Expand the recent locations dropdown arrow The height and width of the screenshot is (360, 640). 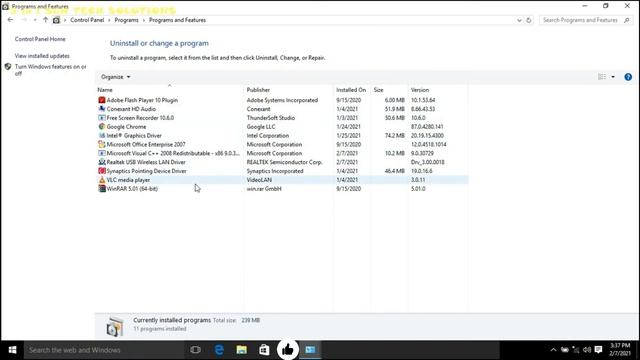coord(35,20)
